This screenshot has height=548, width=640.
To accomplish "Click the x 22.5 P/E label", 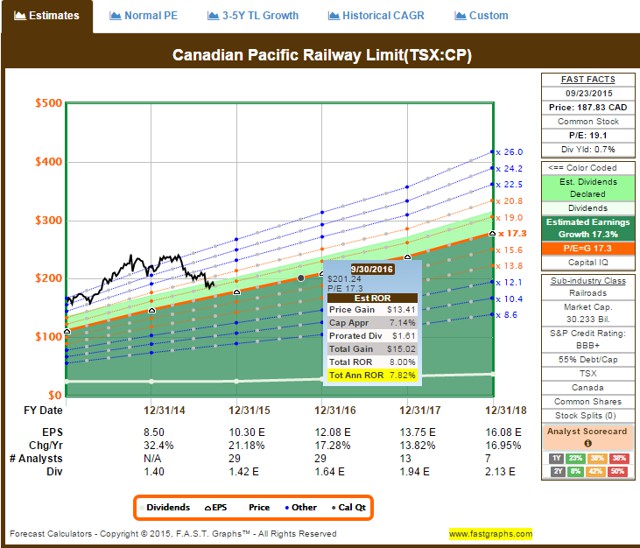I will pos(509,184).
